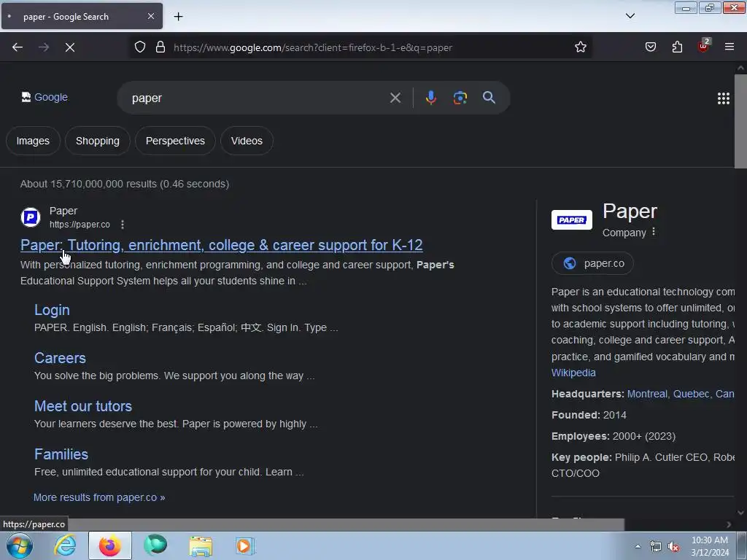Viewport: 747px width, 560px height.
Task: Open 'More results from paper.co'
Action: coord(99,497)
